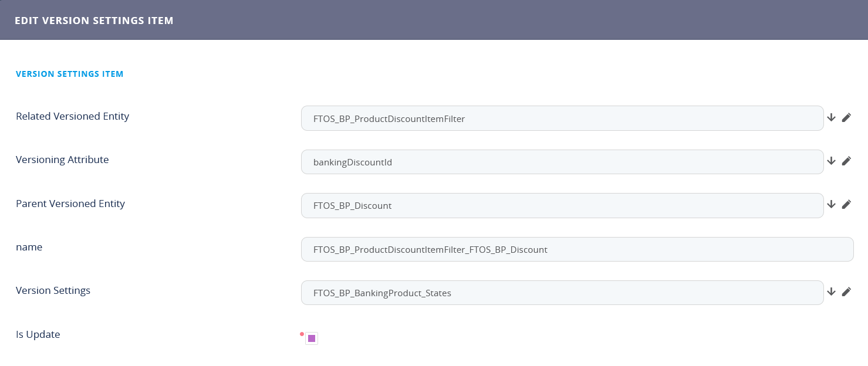Click into the name text field
Viewport: 868px width, 366px height.
pyautogui.click(x=577, y=249)
